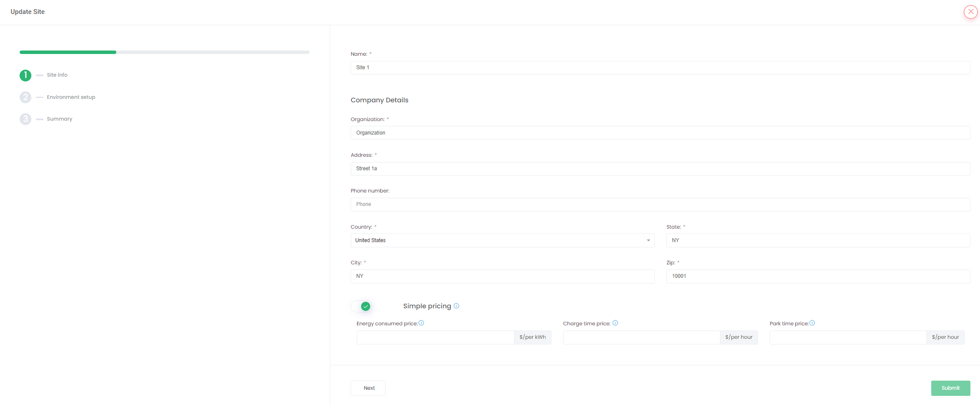
Task: Click into the Name field
Action: (660, 67)
